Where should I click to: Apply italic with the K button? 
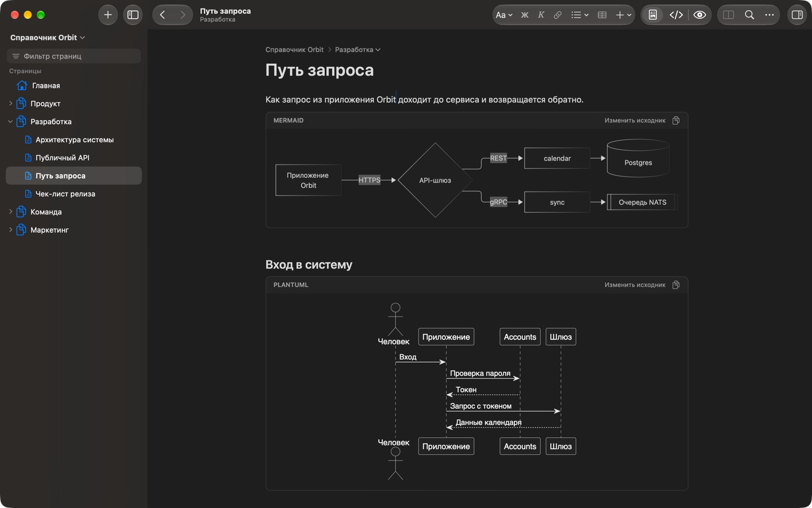(541, 15)
